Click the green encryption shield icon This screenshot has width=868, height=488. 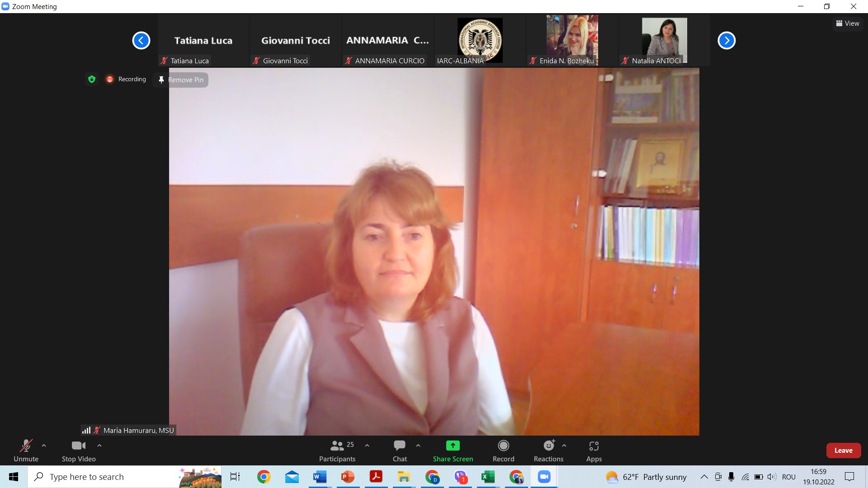click(x=92, y=79)
